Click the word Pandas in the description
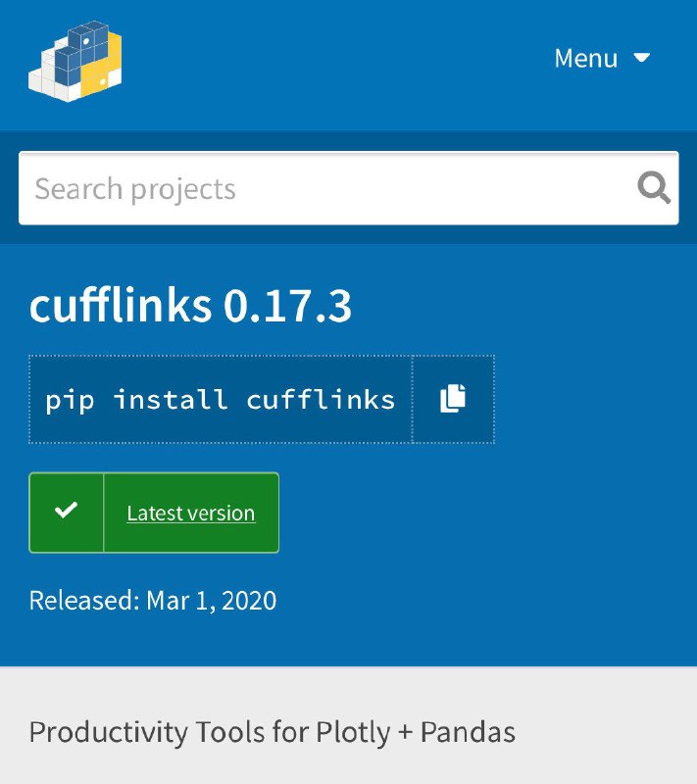This screenshot has height=784, width=697. 468,732
